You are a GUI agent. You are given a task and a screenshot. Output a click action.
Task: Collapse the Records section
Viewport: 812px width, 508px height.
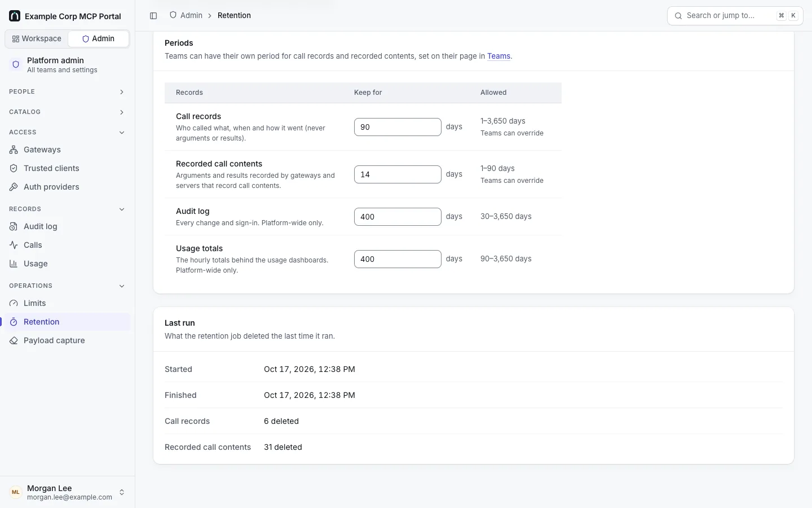pyautogui.click(x=67, y=209)
